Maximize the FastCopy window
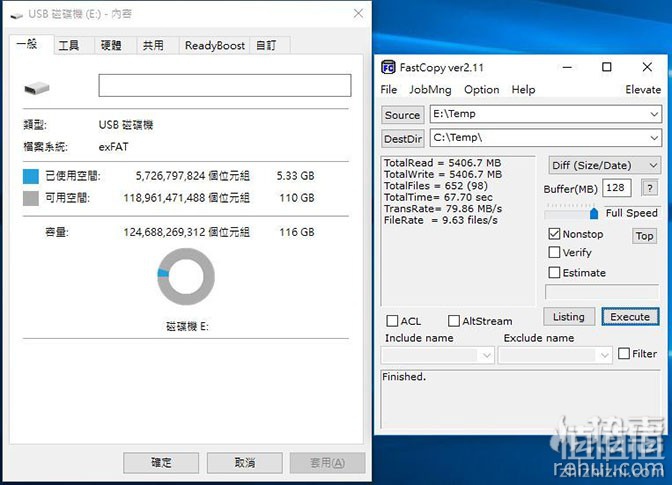Viewport: 672px width, 485px height. (606, 67)
